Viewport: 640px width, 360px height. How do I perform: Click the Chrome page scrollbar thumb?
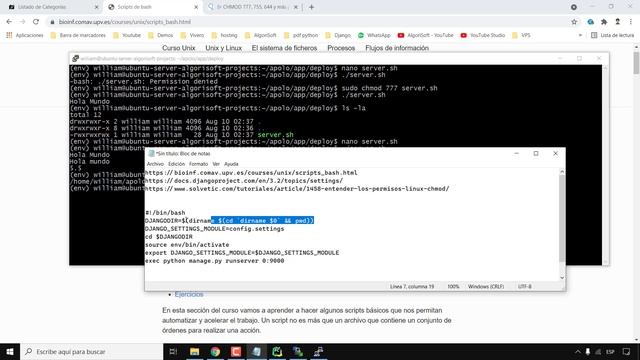[636, 63]
